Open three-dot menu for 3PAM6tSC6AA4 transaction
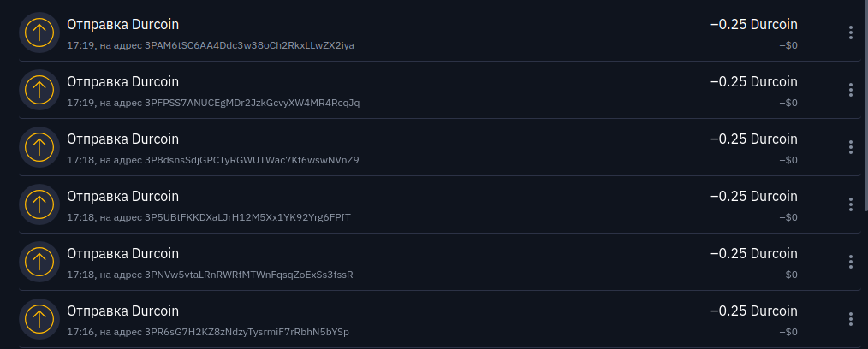868x349 pixels. [x=850, y=33]
